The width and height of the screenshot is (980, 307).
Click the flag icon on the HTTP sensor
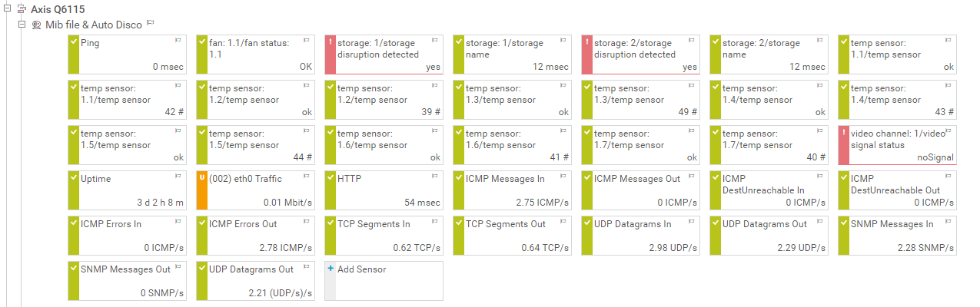click(434, 176)
